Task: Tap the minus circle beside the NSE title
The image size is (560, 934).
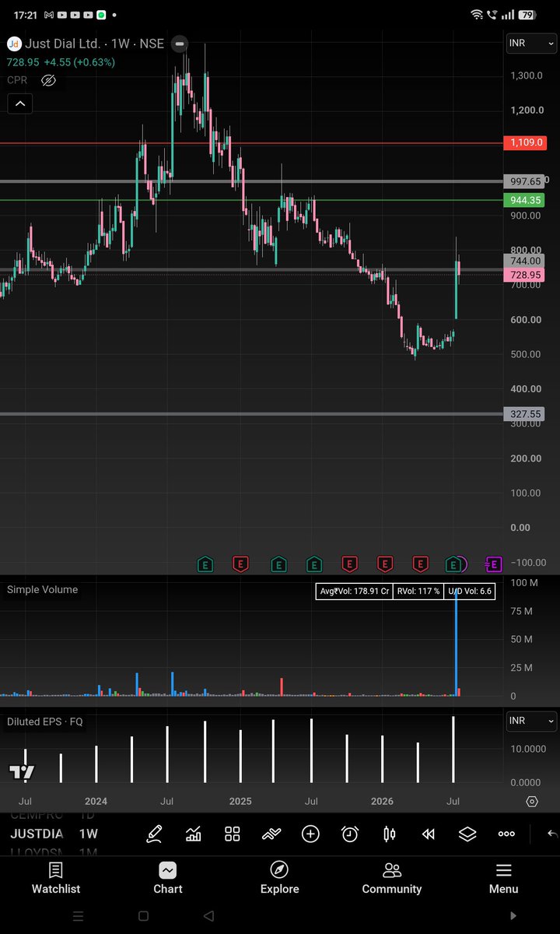Action: point(180,44)
